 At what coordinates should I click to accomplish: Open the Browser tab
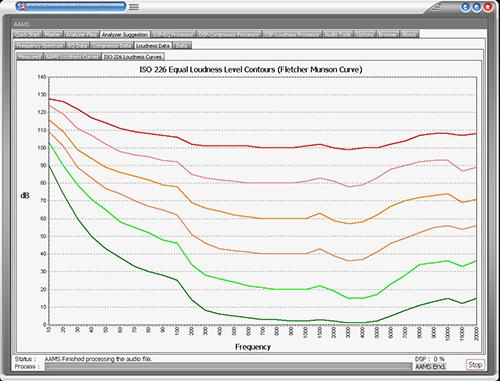point(388,34)
